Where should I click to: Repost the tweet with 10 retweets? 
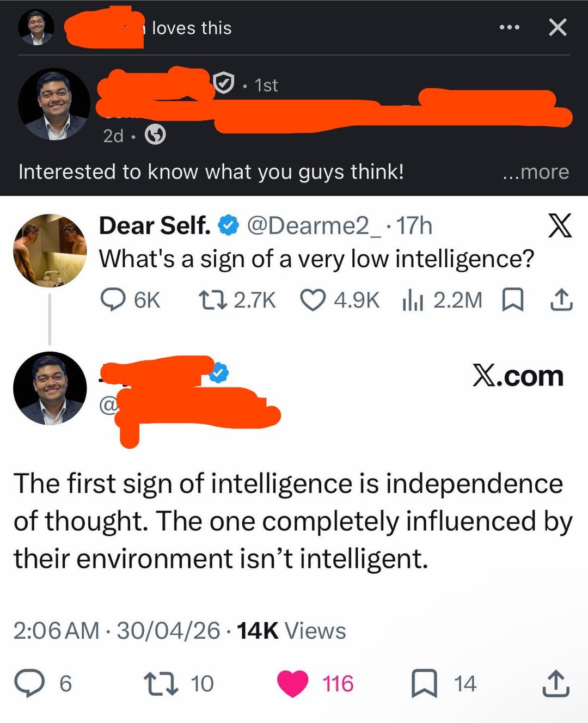point(161,683)
